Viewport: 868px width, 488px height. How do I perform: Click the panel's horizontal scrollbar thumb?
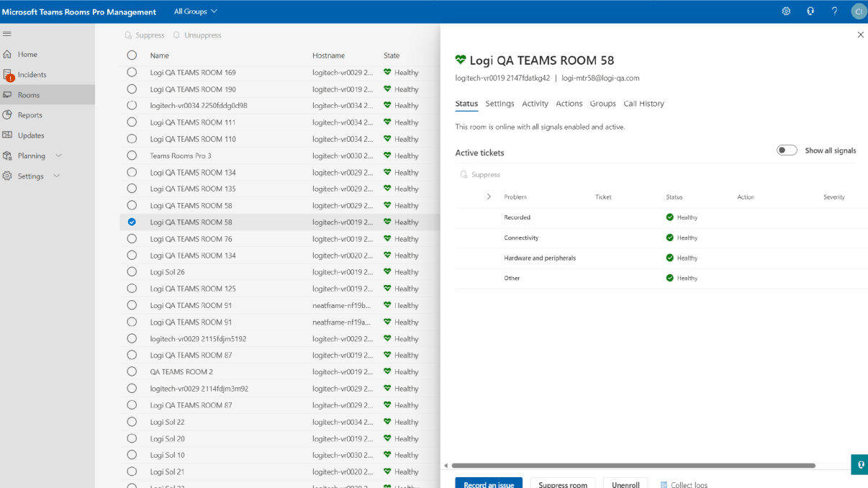[633, 466]
